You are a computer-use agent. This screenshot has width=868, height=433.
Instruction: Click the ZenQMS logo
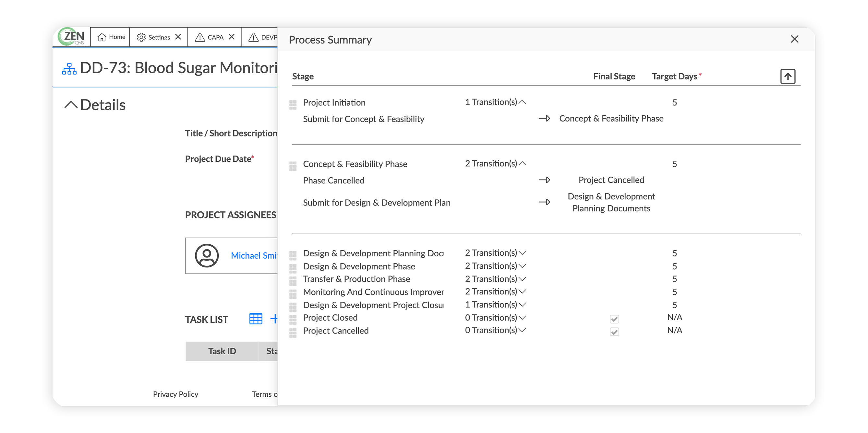click(x=71, y=36)
